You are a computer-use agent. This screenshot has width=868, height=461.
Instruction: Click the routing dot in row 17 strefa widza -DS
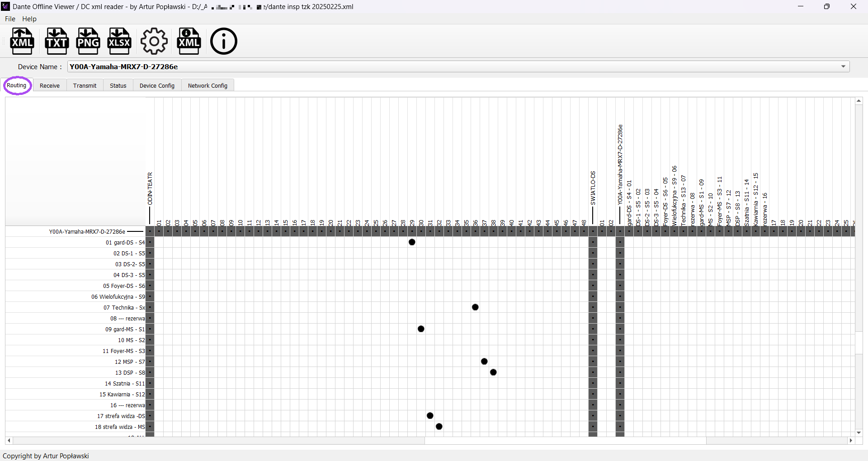coord(430,416)
